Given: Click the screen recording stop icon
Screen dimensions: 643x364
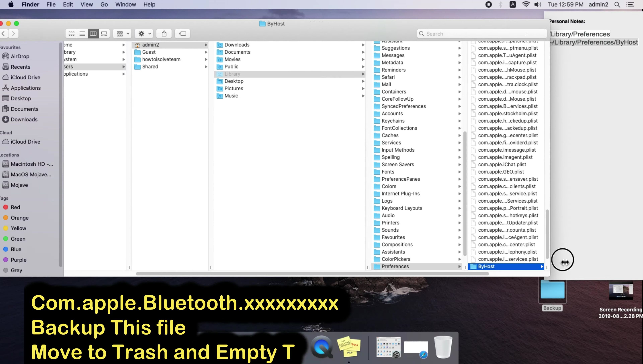Looking at the screenshot, I should 488,5.
